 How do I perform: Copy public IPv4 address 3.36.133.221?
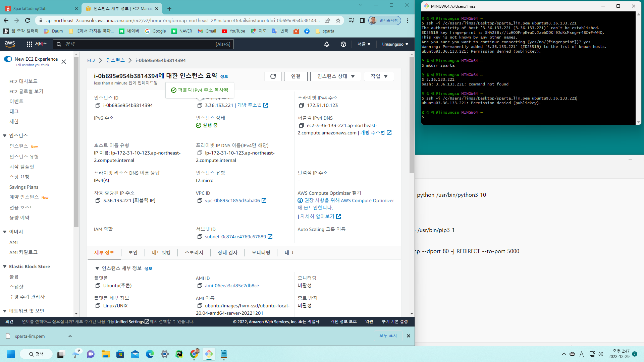click(x=200, y=105)
